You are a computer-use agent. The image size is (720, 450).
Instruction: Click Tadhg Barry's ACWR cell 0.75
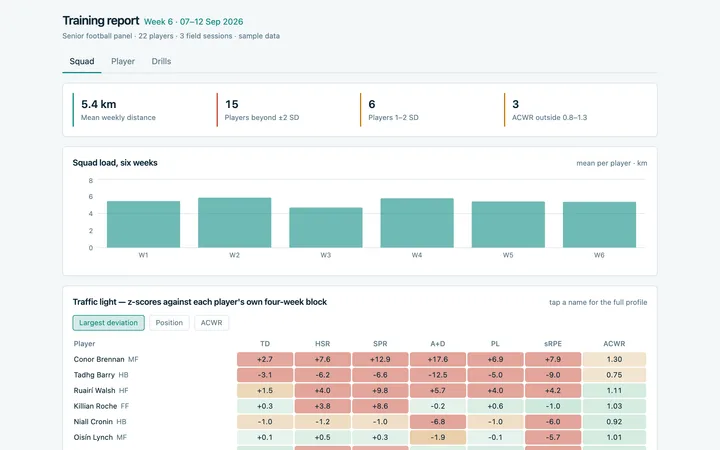[x=614, y=375]
